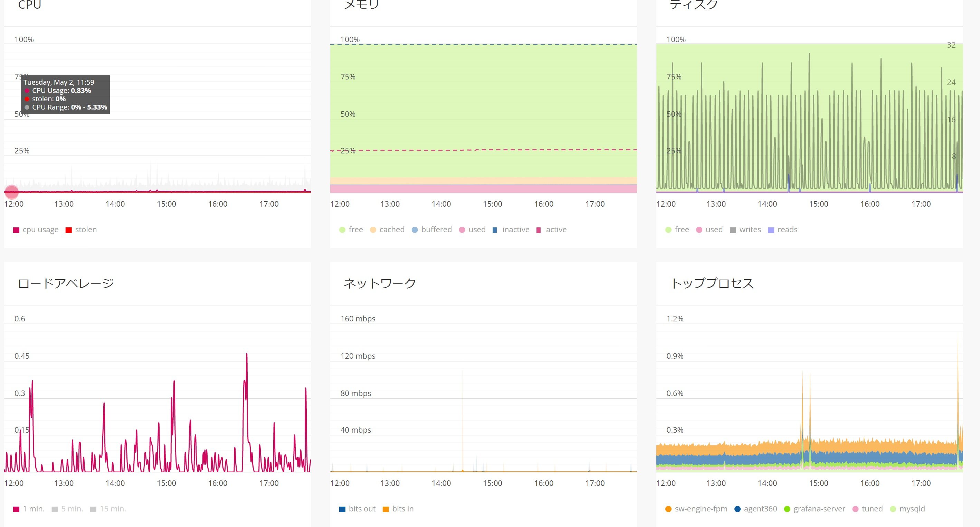Viewport: 980px width, 527px height.
Task: Click the ネットワーク chart title
Action: (380, 283)
